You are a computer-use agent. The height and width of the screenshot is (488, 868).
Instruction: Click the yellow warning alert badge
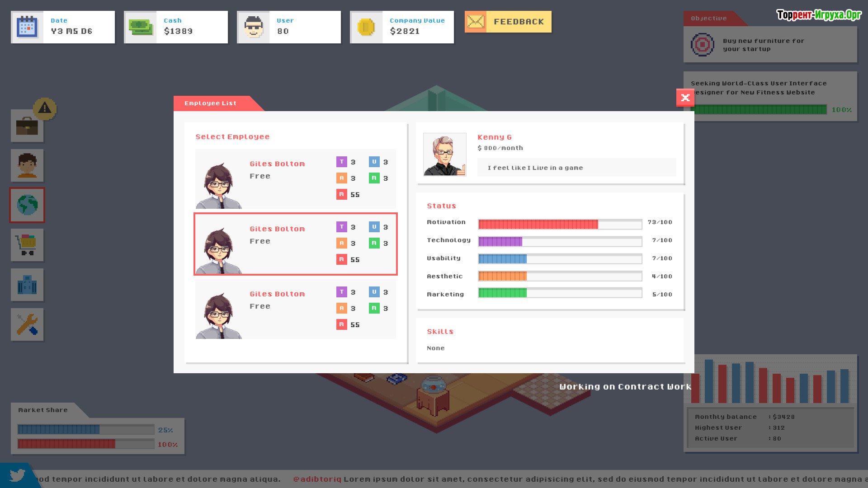click(45, 108)
